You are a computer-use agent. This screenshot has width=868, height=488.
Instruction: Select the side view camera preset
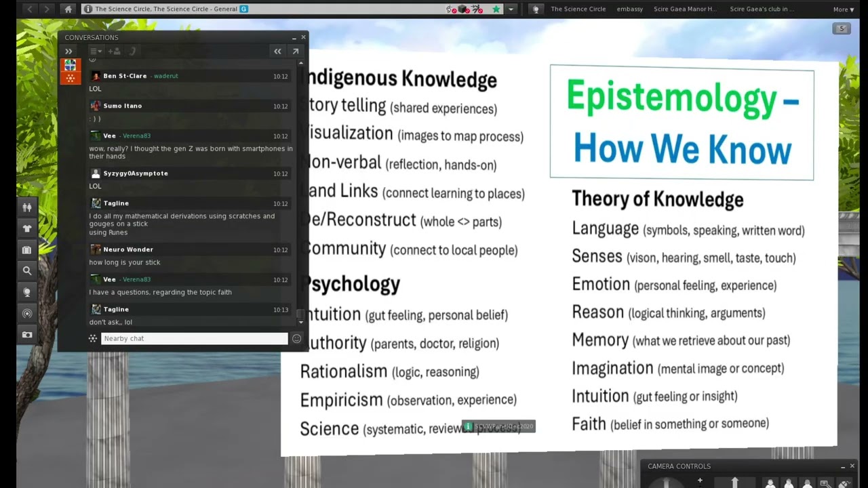(789, 483)
